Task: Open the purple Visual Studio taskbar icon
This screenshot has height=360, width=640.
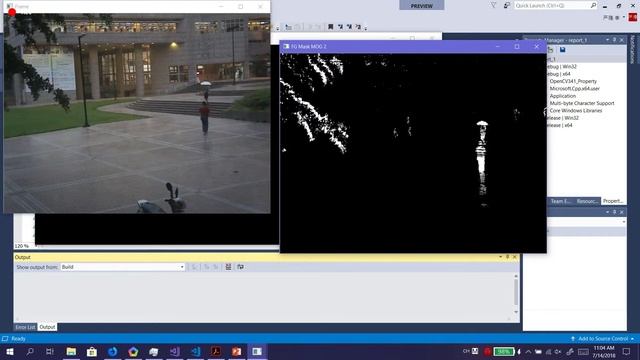Action: 175,351
